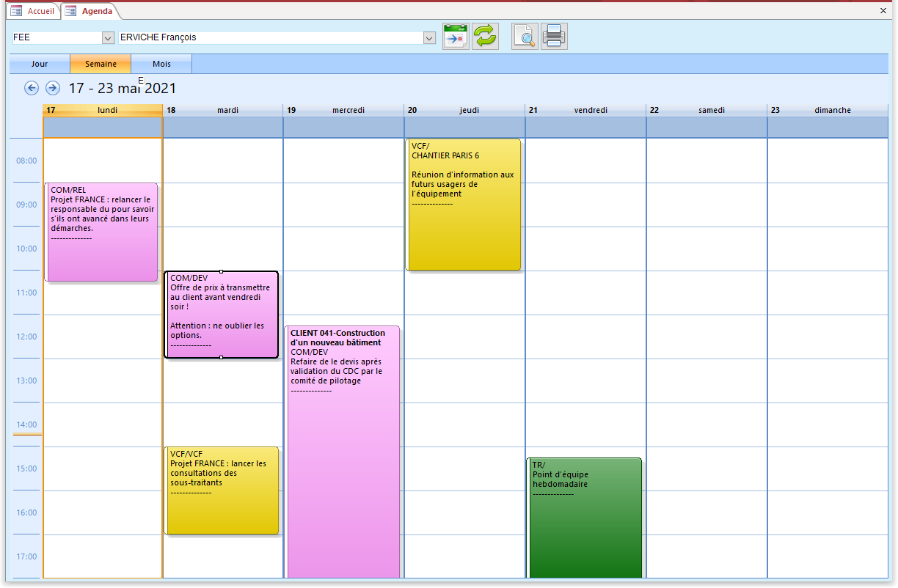The height and width of the screenshot is (588, 898).
Task: Click the printer icon
Action: click(x=554, y=37)
